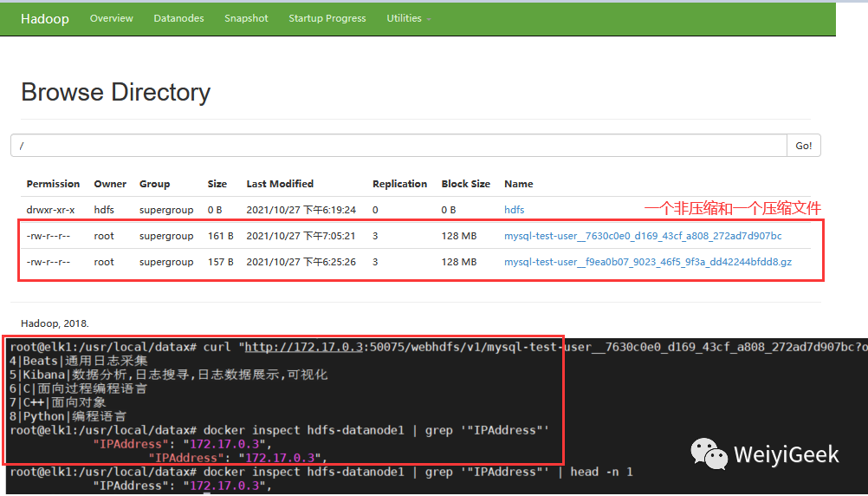Select the Browse Directory heading

click(x=116, y=92)
